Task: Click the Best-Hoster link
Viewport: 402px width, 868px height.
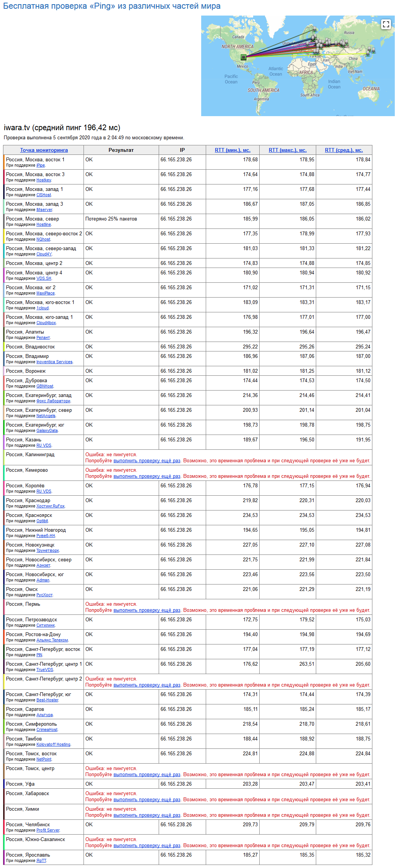Action: pyautogui.click(x=47, y=700)
